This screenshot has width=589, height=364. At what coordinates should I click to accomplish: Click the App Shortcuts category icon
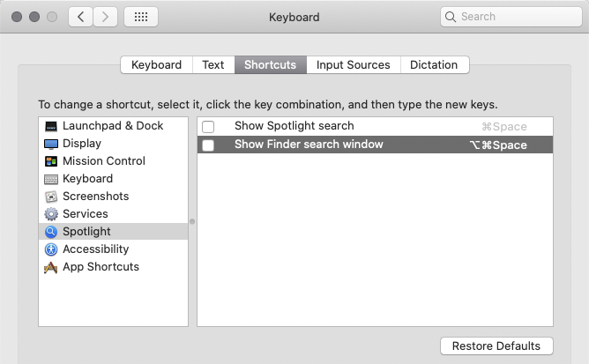pyautogui.click(x=51, y=267)
